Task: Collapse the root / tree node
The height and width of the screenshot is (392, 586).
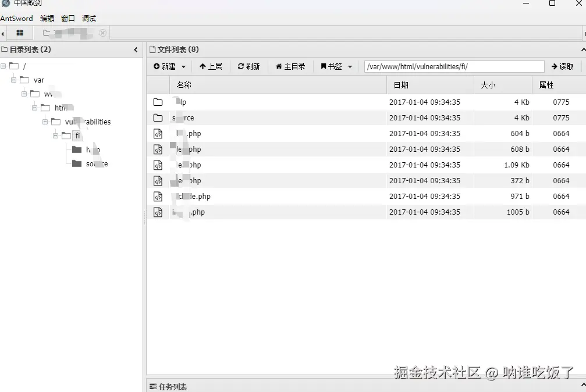Action: pos(3,66)
